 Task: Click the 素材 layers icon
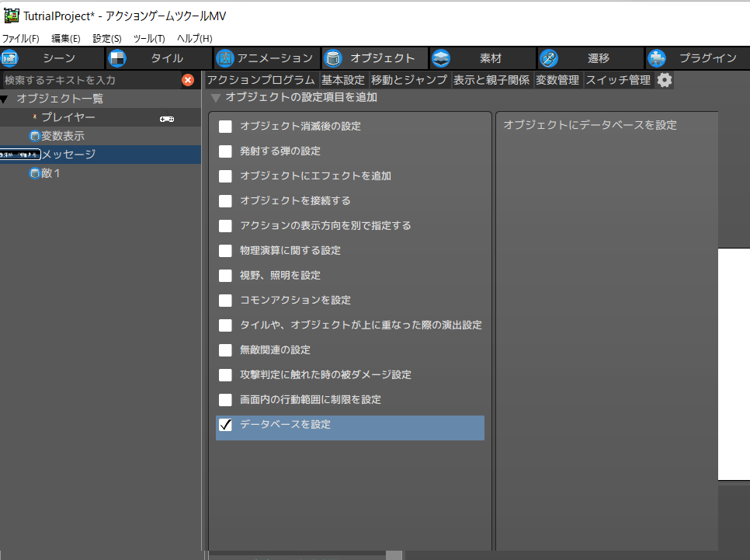click(x=440, y=58)
